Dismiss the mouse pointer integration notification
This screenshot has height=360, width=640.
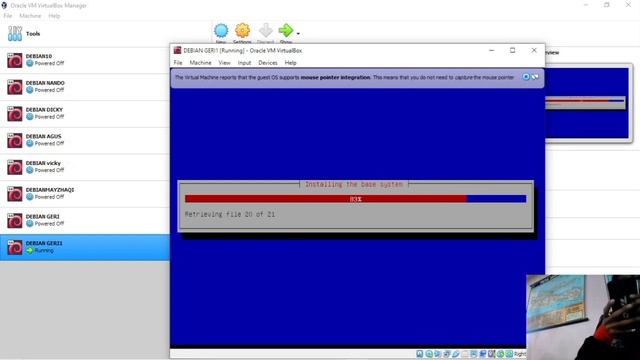(526, 77)
